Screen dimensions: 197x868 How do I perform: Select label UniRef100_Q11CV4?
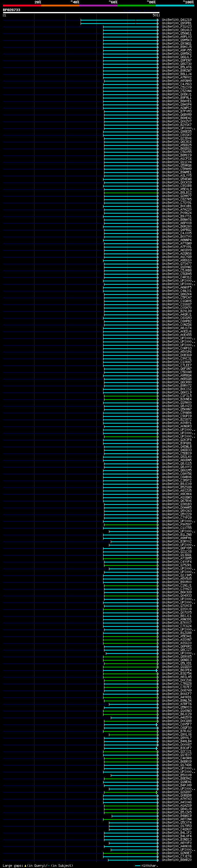(x=177, y=162)
